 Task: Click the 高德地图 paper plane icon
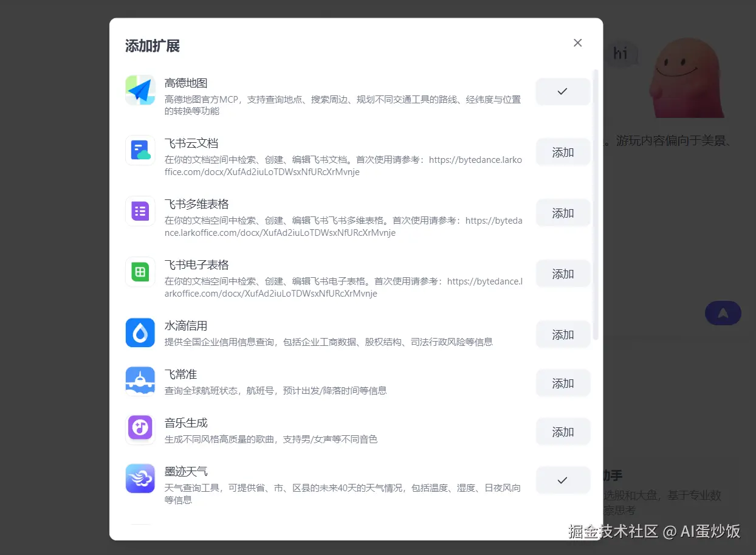[x=140, y=90]
